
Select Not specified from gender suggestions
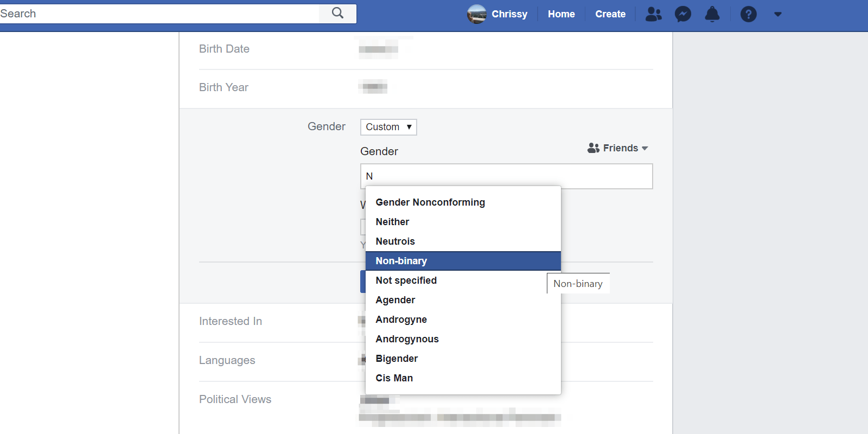(463, 280)
